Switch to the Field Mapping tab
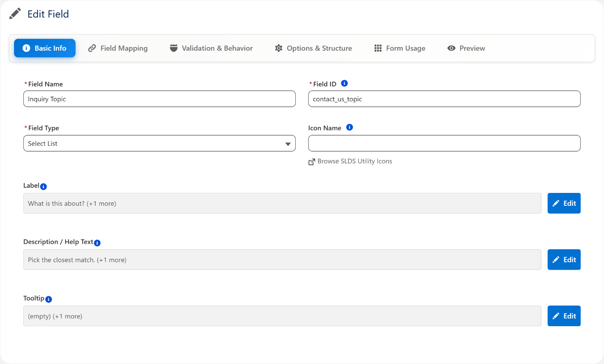This screenshot has width=604, height=364. [x=118, y=48]
